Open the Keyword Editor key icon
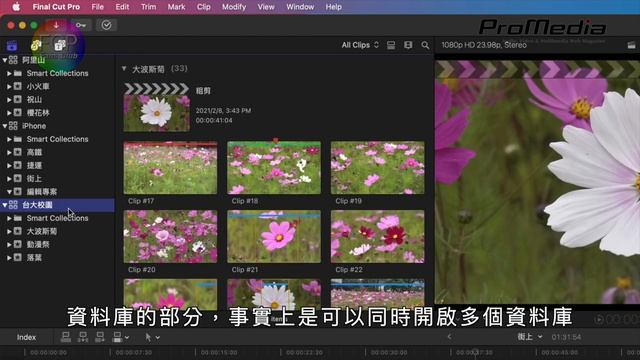Image resolution: width=640 pixels, height=360 pixels. [81, 25]
